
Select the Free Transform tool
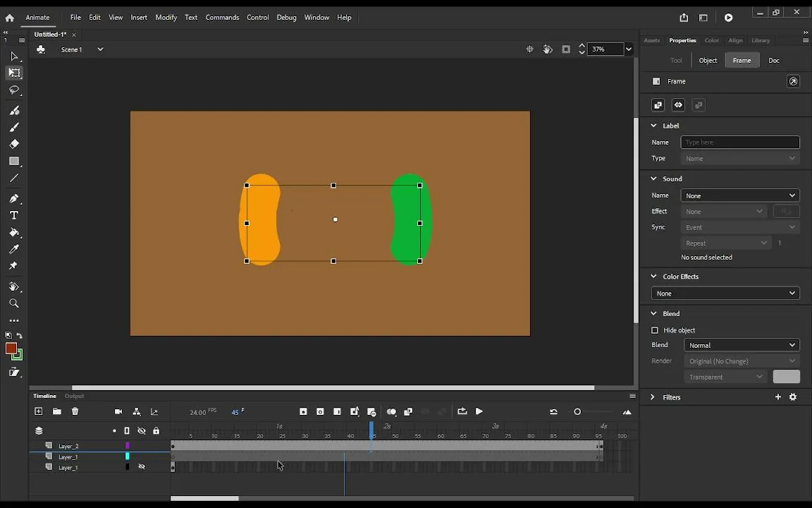[14, 73]
